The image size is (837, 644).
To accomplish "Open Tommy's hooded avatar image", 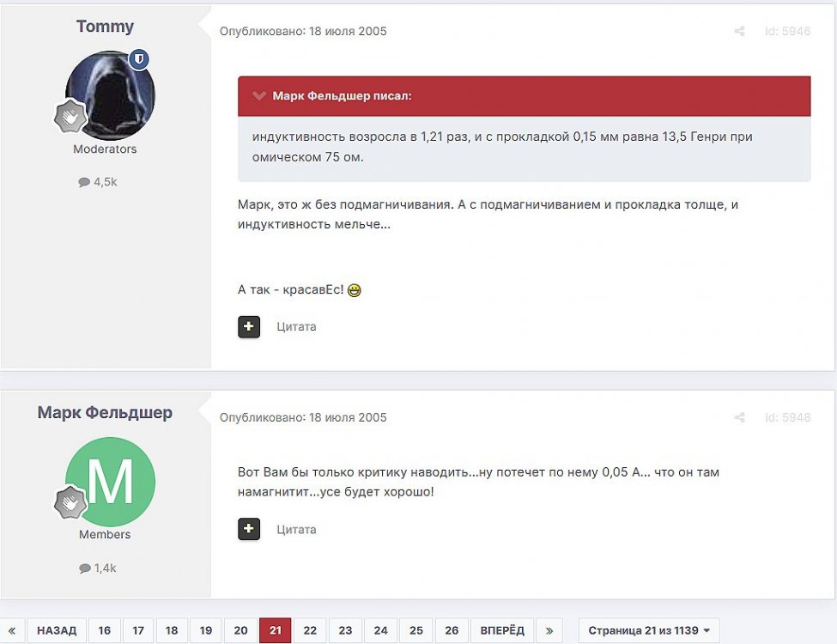I will pyautogui.click(x=110, y=95).
